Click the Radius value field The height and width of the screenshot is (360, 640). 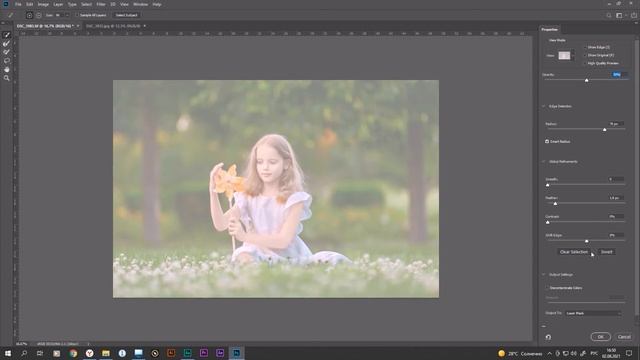(616, 124)
